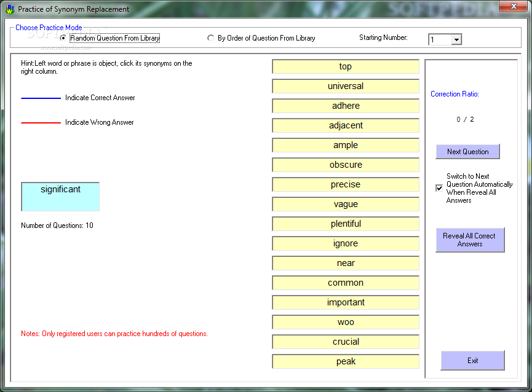This screenshot has height=392, width=532.
Task: Choose synonym 'woo'
Action: [346, 322]
